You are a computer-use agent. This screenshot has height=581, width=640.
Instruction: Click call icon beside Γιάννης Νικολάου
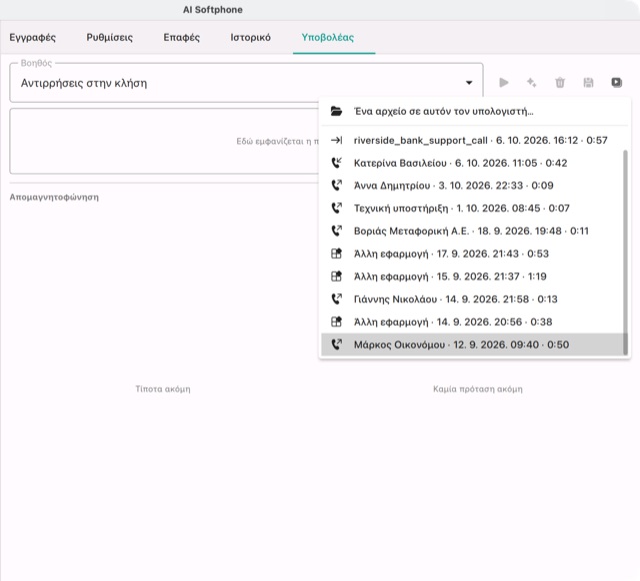[336, 299]
